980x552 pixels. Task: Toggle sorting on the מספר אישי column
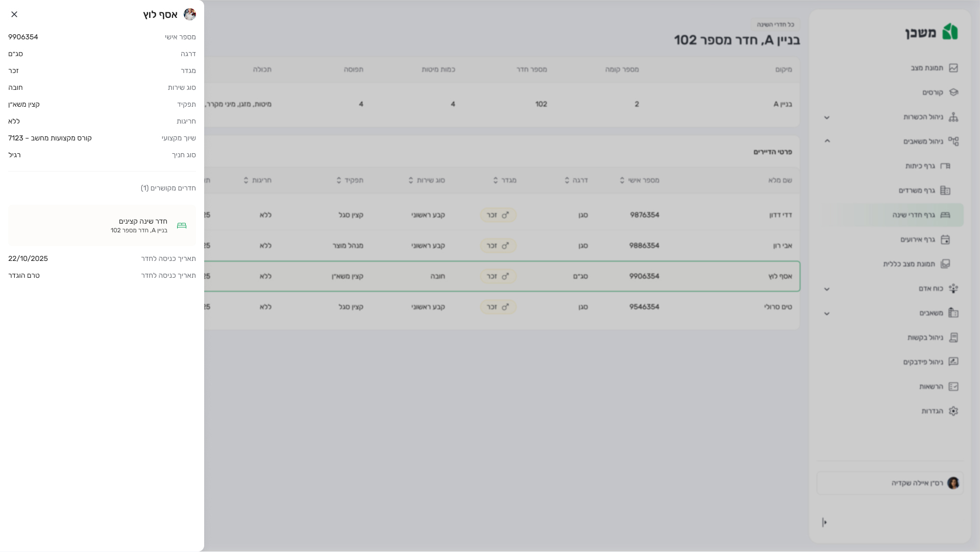(x=621, y=180)
